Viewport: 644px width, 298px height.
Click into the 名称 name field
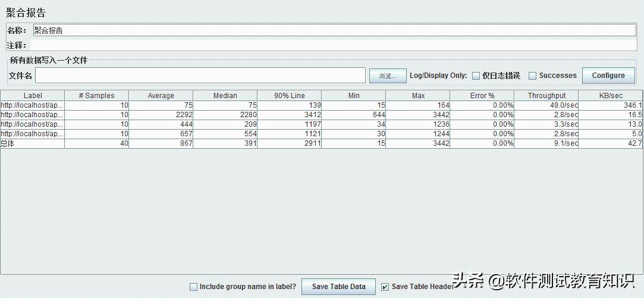tap(333, 30)
